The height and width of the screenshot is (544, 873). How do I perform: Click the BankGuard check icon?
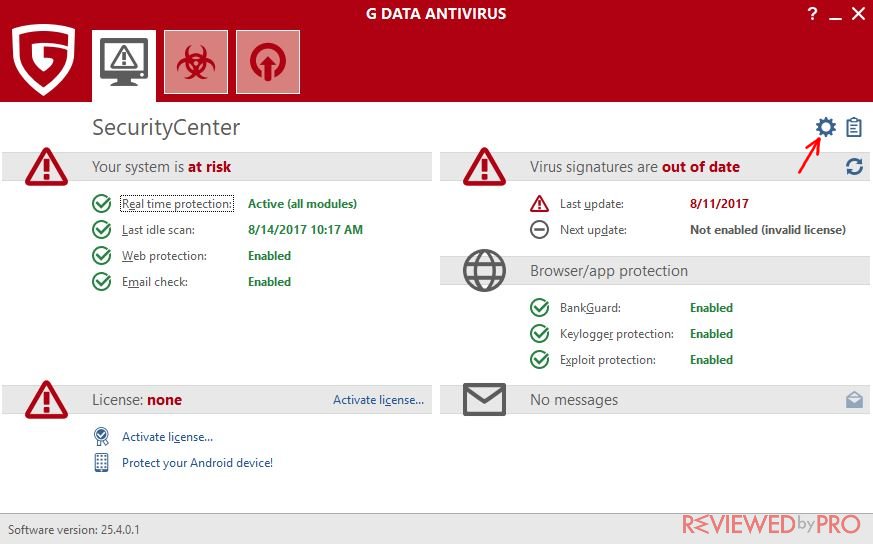point(539,307)
